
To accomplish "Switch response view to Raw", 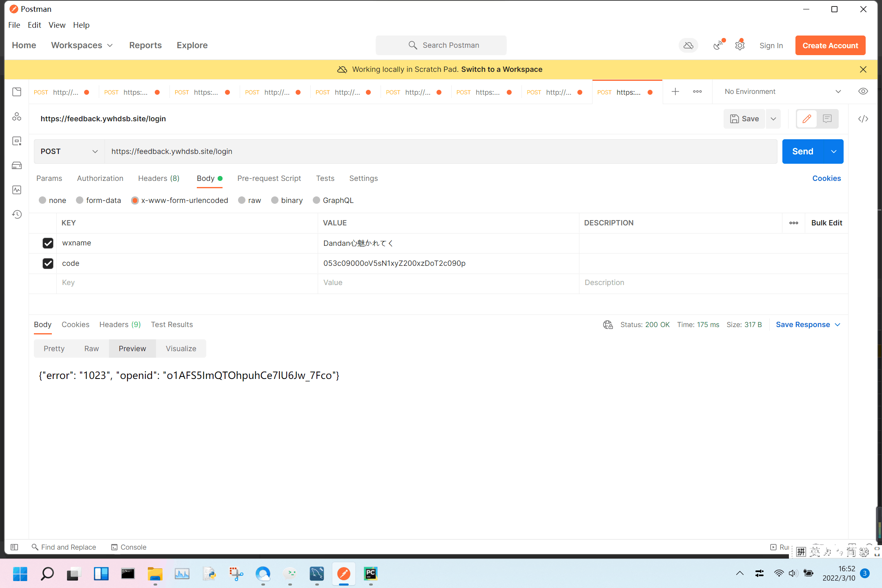I will [91, 349].
